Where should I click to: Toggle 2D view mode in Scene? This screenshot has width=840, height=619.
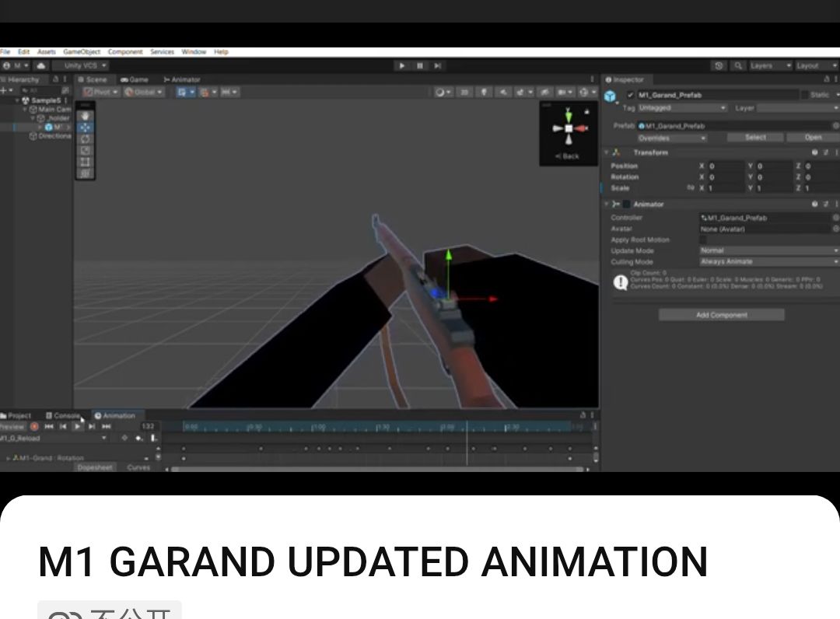[x=464, y=92]
